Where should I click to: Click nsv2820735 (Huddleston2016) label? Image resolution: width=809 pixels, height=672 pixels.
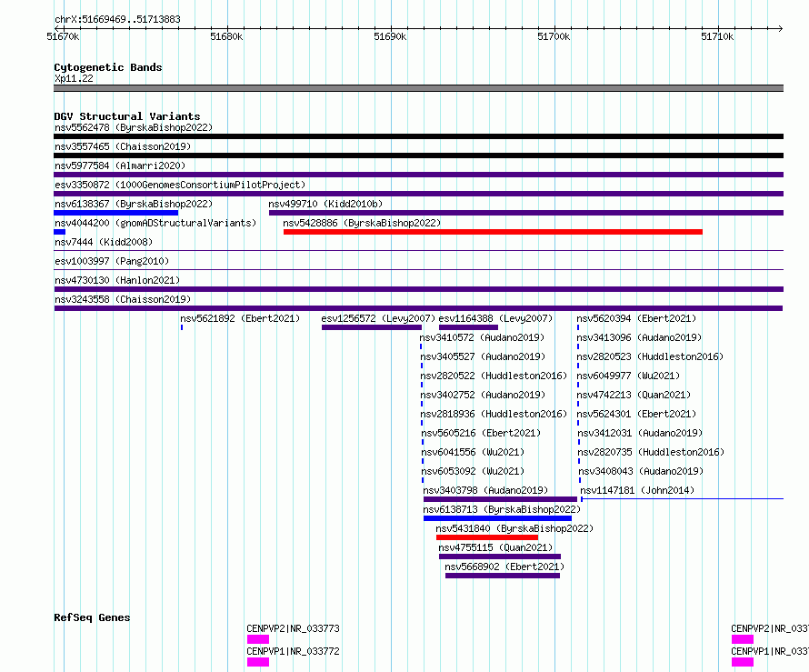(651, 452)
